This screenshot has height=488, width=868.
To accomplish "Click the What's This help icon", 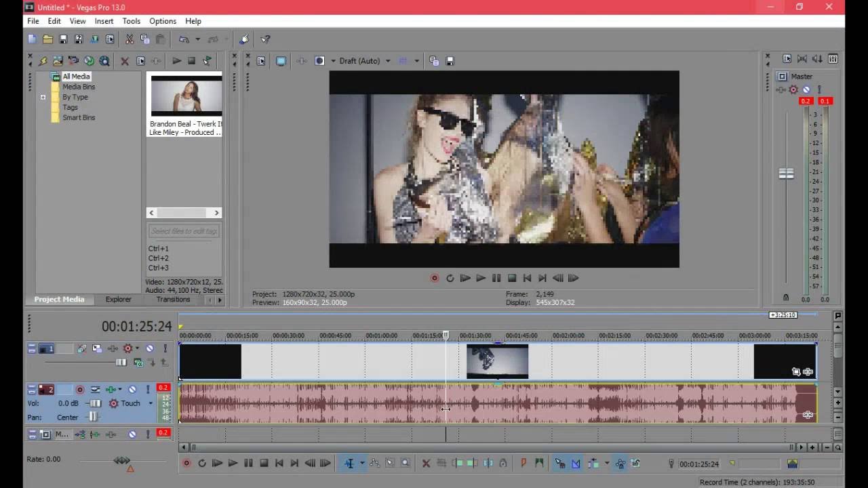I will tap(265, 39).
